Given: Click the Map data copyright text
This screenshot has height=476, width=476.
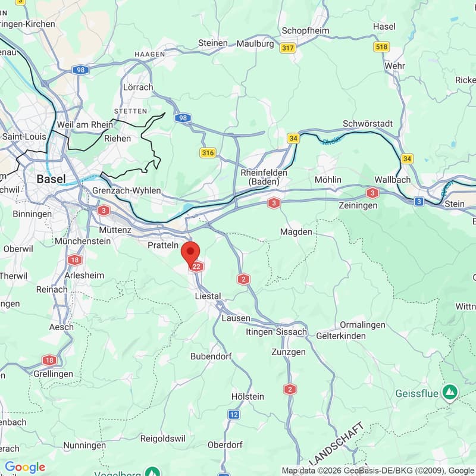Looking at the screenshot, I should [x=379, y=471].
